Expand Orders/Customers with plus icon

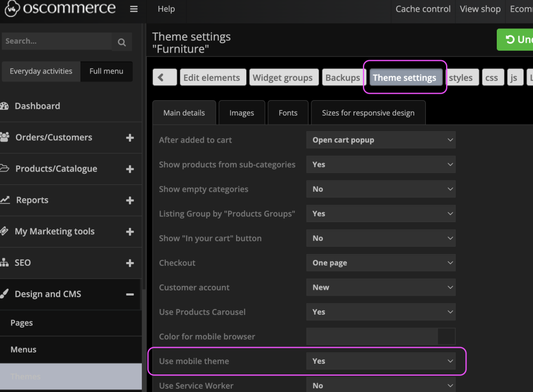130,138
